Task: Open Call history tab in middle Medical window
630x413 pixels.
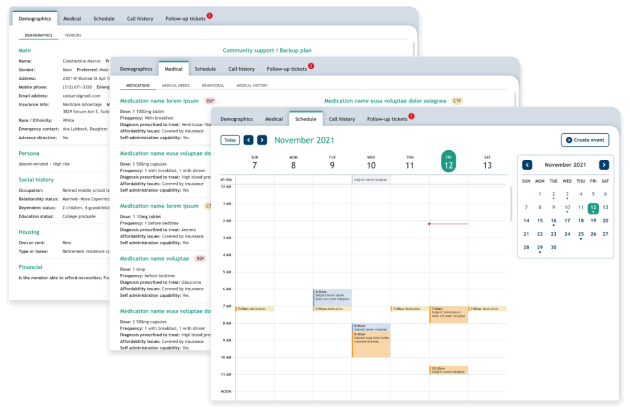Action: click(x=241, y=69)
